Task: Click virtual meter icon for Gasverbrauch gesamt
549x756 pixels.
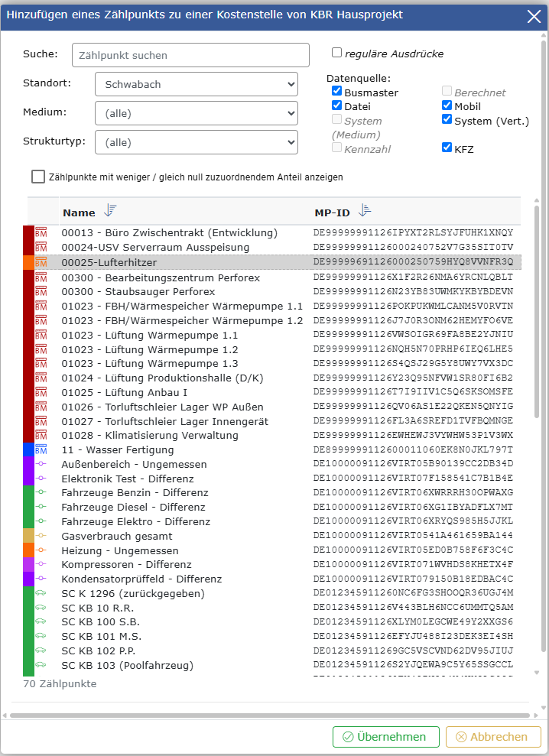Action: (41, 536)
